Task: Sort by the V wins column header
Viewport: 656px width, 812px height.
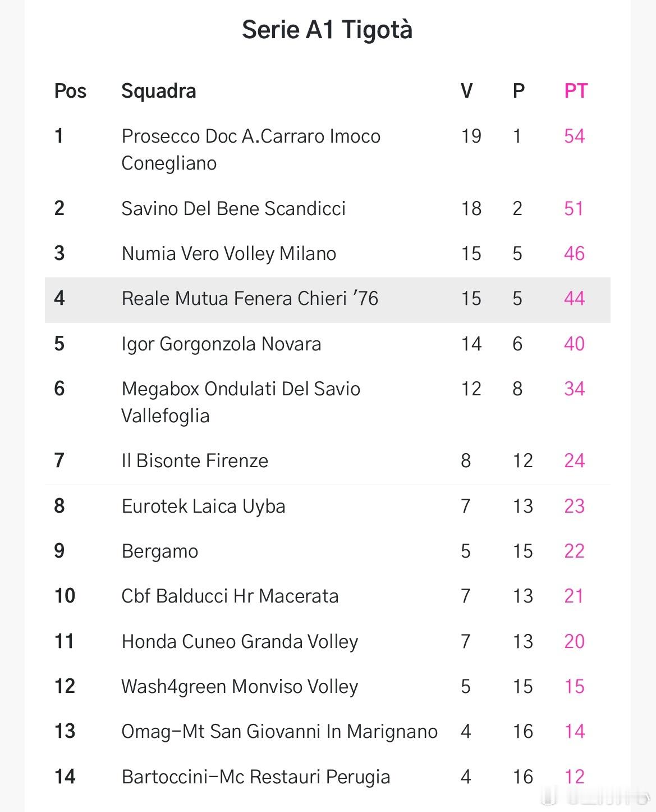Action: pos(466,91)
